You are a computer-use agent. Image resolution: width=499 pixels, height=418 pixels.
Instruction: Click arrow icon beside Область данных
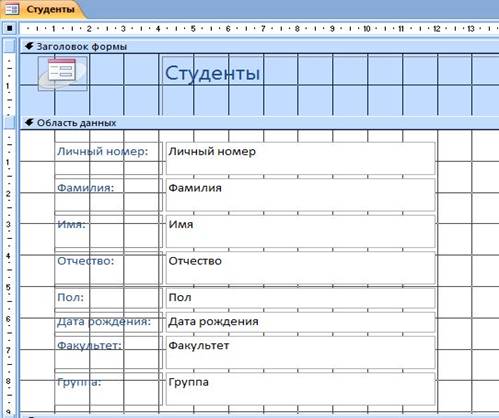click(x=29, y=122)
